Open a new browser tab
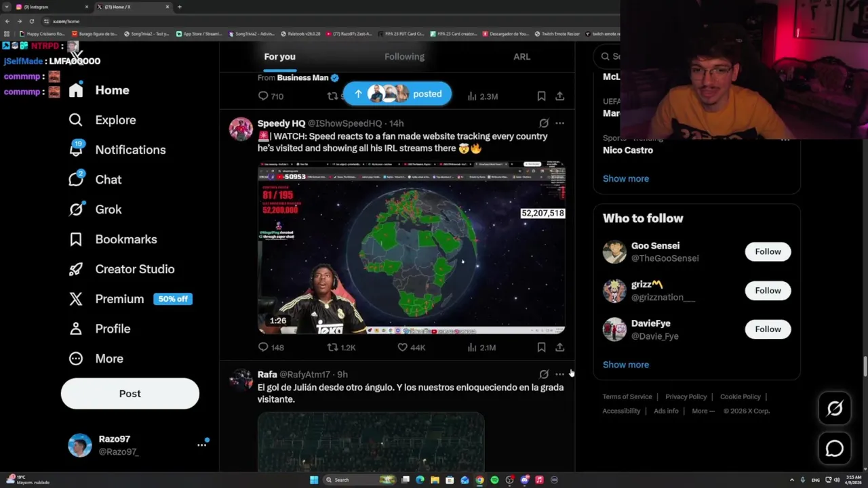Image resolution: width=868 pixels, height=488 pixels. coord(179,7)
